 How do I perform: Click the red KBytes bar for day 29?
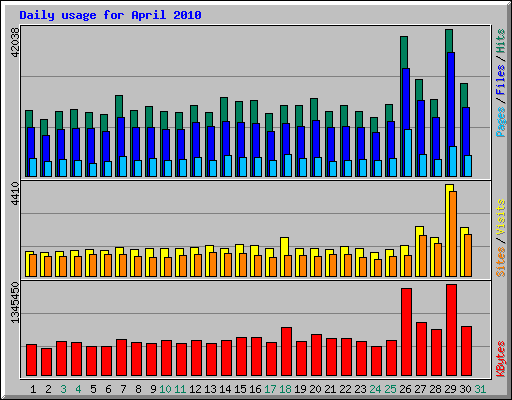[451, 330]
